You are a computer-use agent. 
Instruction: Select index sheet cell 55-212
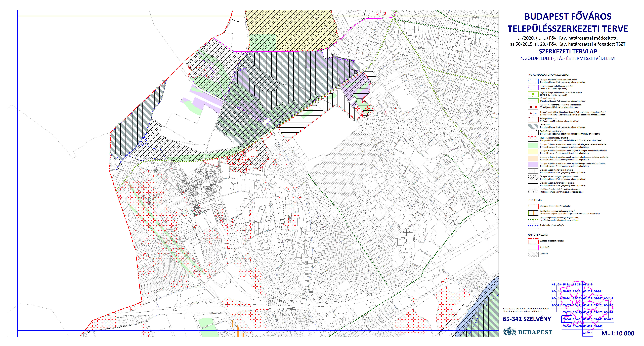588,333
